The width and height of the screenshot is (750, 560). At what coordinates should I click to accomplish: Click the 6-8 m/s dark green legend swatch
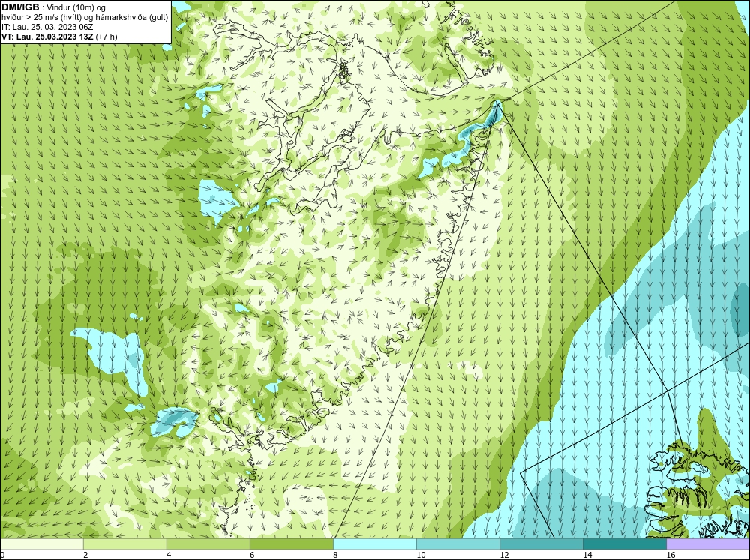pyautogui.click(x=291, y=544)
